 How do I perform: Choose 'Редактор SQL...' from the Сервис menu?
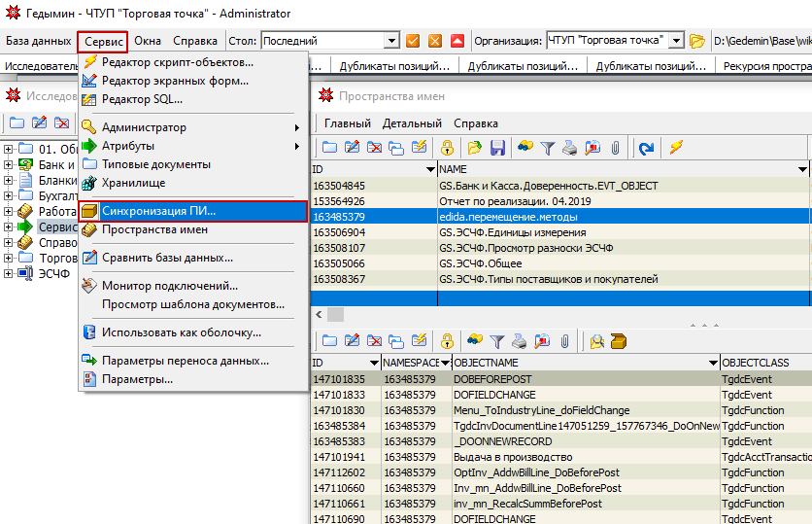pos(142,99)
